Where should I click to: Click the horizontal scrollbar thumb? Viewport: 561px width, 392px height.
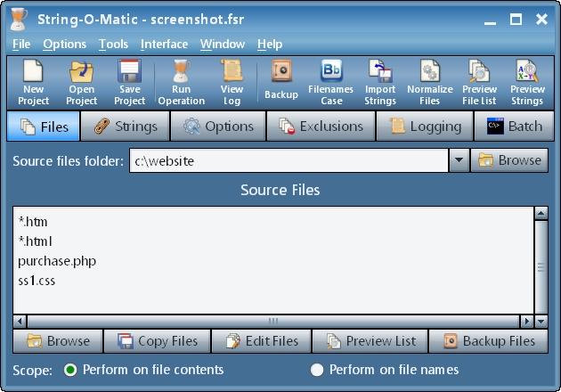[273, 322]
